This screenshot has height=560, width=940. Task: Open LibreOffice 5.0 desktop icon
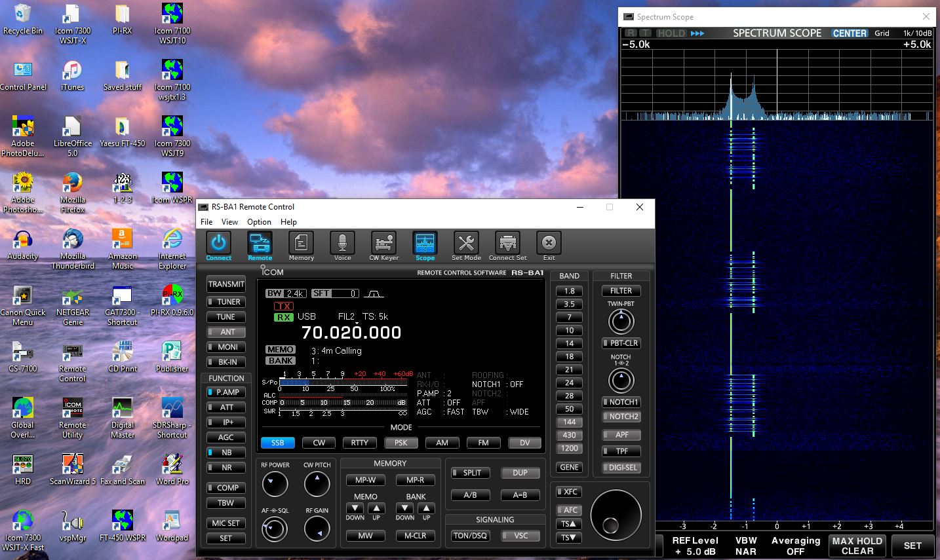(x=72, y=137)
